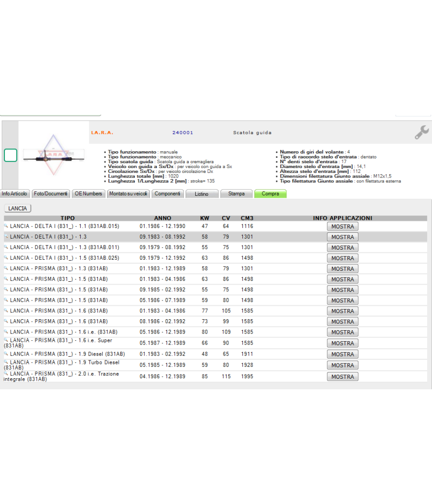Click the article number 240001
432x504 pixels.
coord(182,133)
